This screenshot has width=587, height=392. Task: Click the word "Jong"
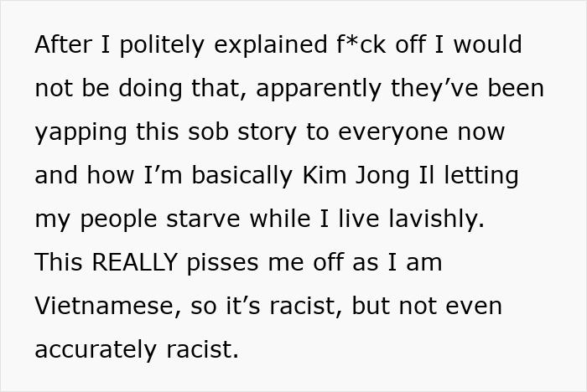(x=382, y=176)
